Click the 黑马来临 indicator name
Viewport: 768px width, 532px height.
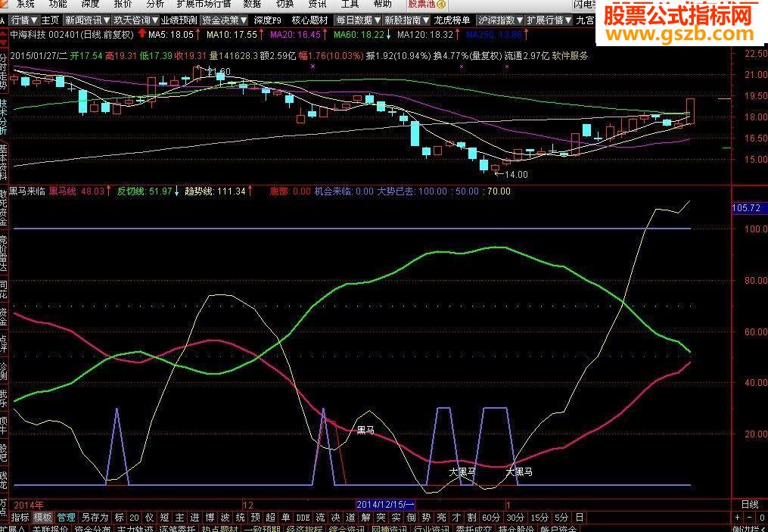(27, 191)
